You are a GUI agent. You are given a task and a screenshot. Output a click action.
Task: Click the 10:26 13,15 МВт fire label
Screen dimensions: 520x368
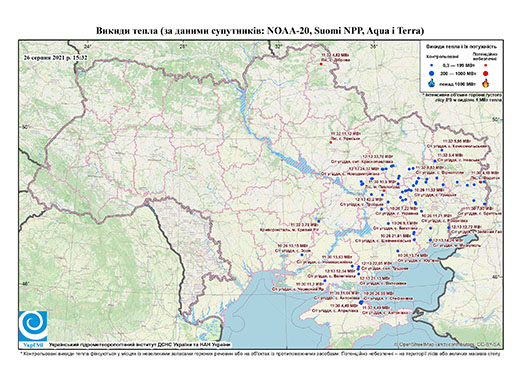(293, 245)
